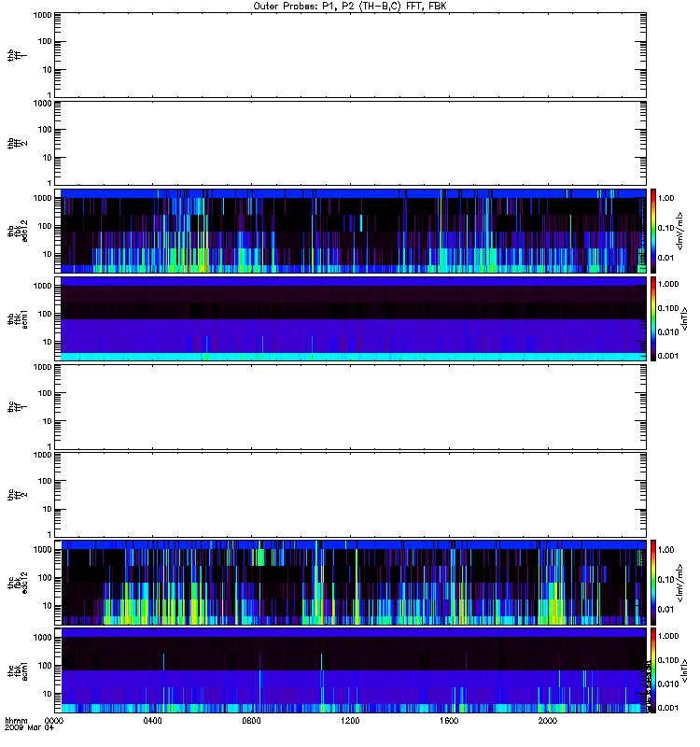Viewport: 700px width, 747px height.
Task: Click inside the thc fbk scm1 spectrogram
Action: [354, 670]
